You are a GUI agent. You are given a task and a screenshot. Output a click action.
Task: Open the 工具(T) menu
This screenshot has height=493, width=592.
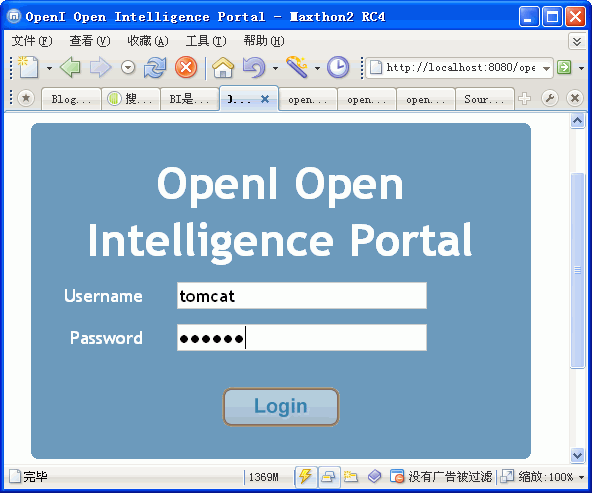point(206,40)
